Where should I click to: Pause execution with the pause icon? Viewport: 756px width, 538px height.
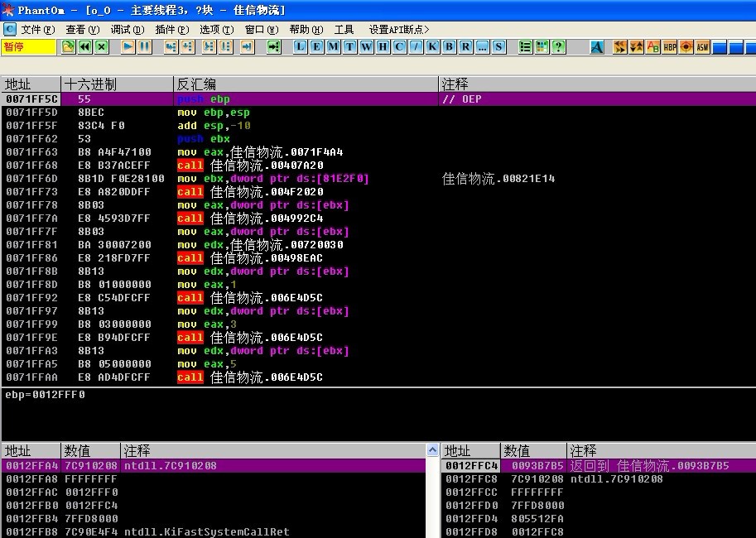coord(144,46)
